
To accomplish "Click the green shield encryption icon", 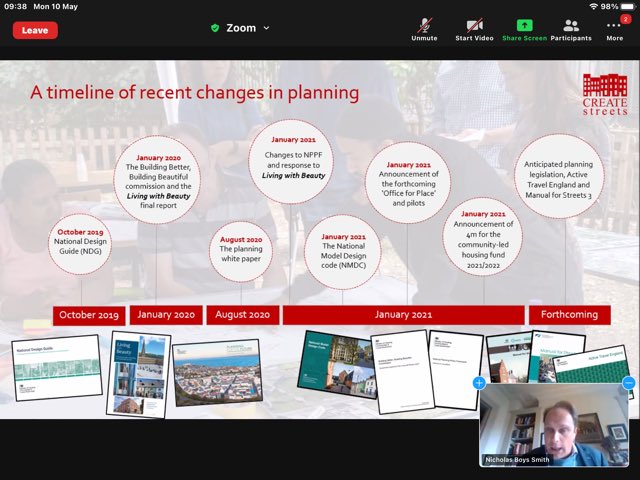I will coord(215,28).
